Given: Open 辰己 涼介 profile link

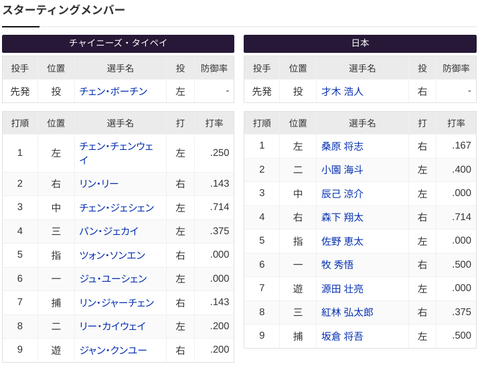Looking at the screenshot, I should coord(342,194).
